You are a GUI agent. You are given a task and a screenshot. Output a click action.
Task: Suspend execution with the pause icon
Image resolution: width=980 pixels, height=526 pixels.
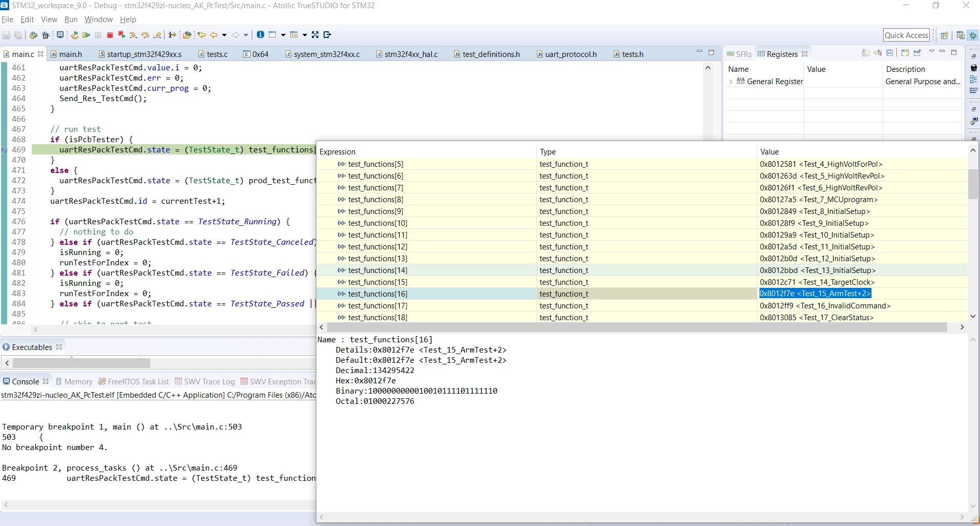tap(98, 35)
